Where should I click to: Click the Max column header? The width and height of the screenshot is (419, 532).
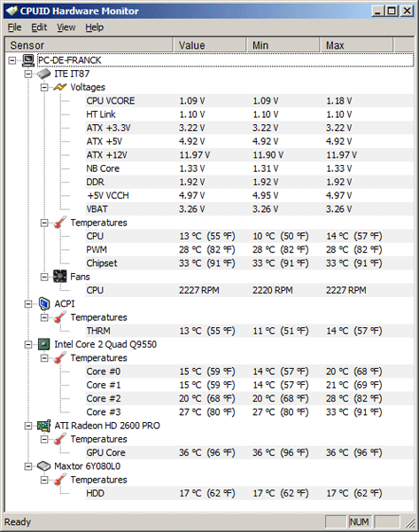pos(356,45)
